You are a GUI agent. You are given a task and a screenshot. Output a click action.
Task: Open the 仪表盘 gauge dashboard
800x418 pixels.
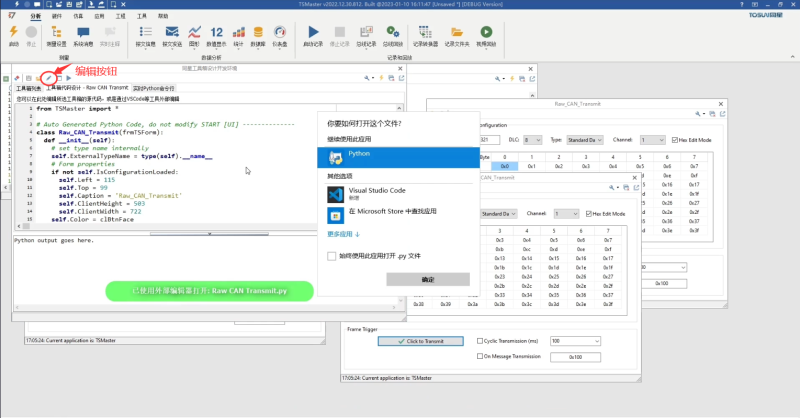(x=279, y=37)
